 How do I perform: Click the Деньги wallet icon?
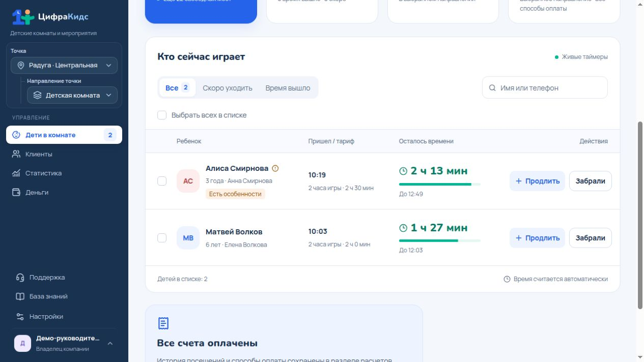click(16, 193)
